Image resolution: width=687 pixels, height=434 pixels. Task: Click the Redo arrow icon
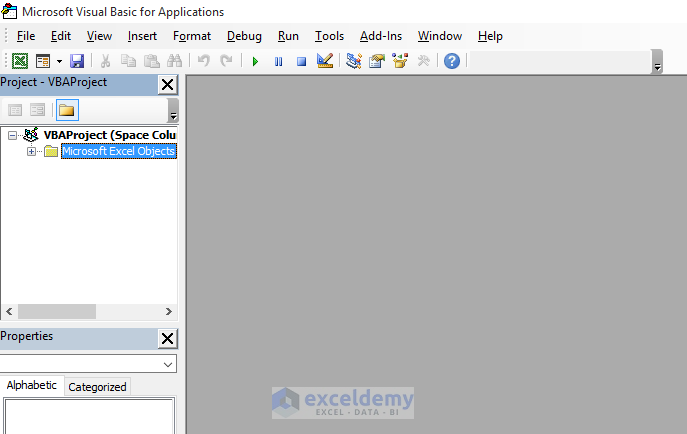pos(226,61)
